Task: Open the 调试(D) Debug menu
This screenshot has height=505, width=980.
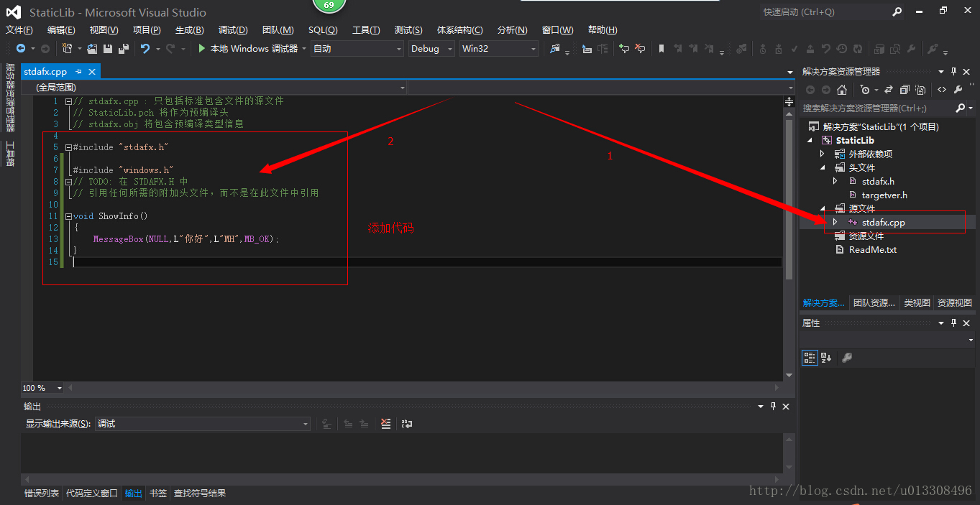Action: point(233,30)
